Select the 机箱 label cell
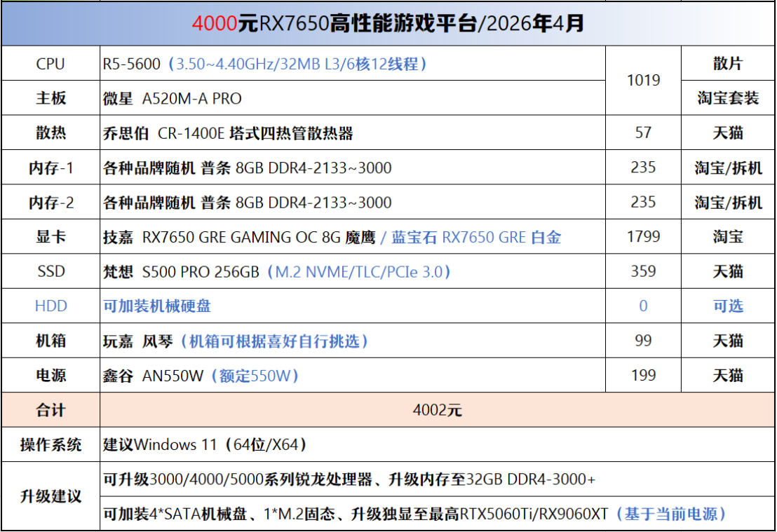 click(x=50, y=341)
